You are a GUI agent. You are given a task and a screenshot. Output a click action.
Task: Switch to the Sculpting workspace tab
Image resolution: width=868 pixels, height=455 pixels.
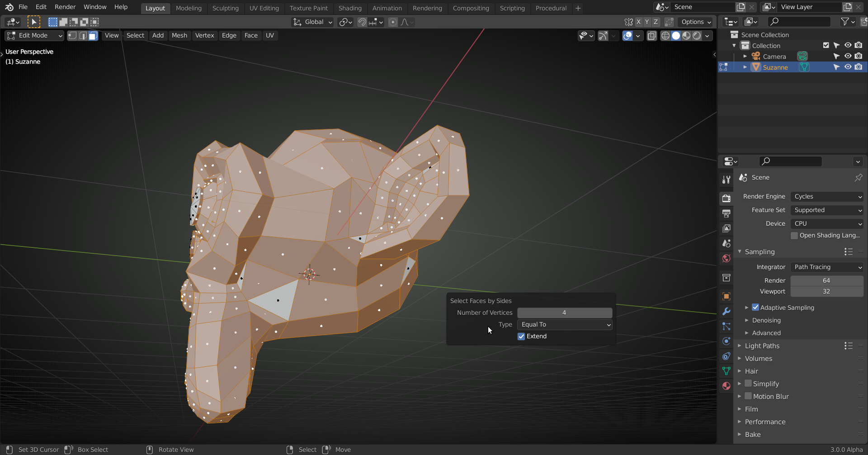click(x=226, y=8)
